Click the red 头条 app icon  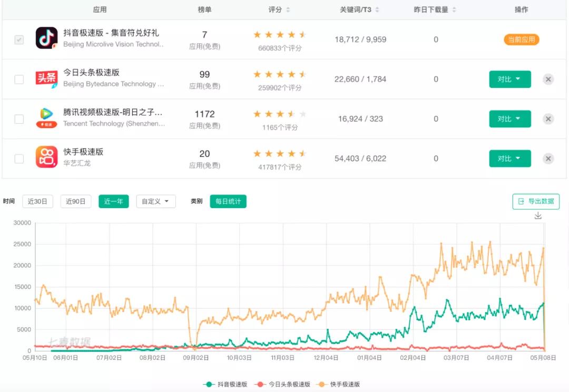[46, 79]
